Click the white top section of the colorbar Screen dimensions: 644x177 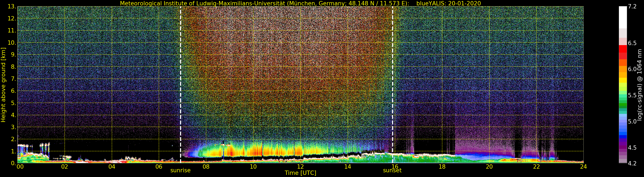[623, 17]
